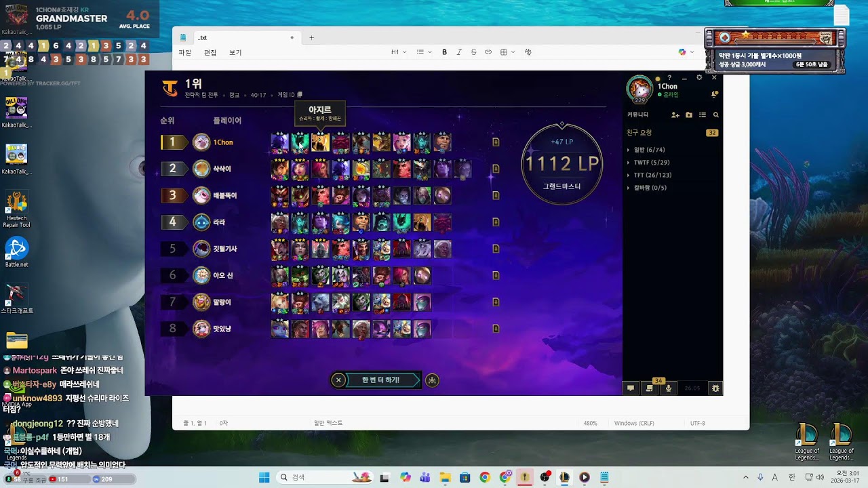Screen dimensions: 868x488
Task: Click the Azir champion portrait in 1Chon's row
Action: [x=320, y=142]
